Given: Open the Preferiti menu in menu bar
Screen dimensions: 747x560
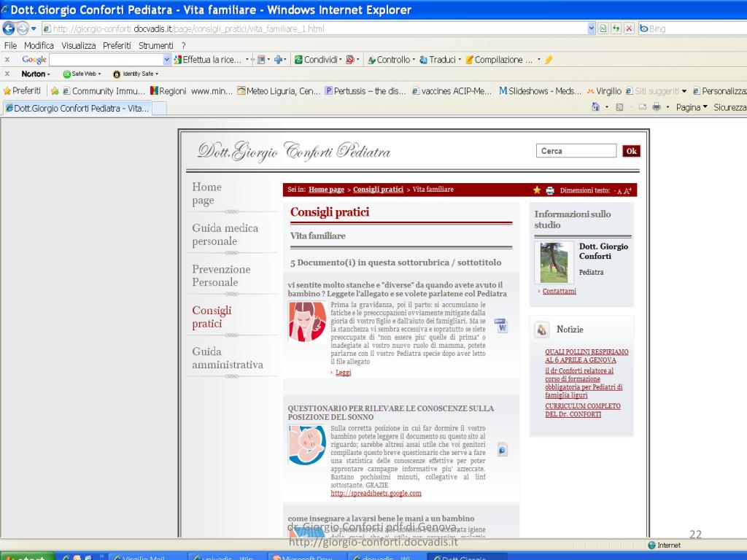Looking at the screenshot, I should (117, 45).
